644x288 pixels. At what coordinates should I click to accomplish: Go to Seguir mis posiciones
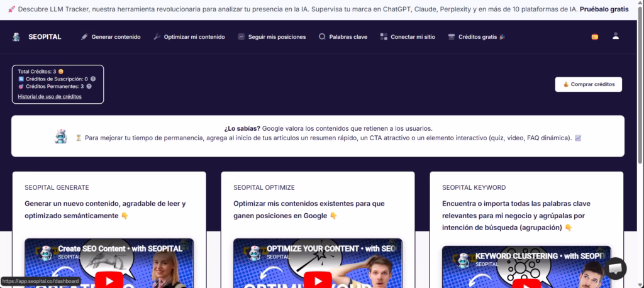coord(277,37)
